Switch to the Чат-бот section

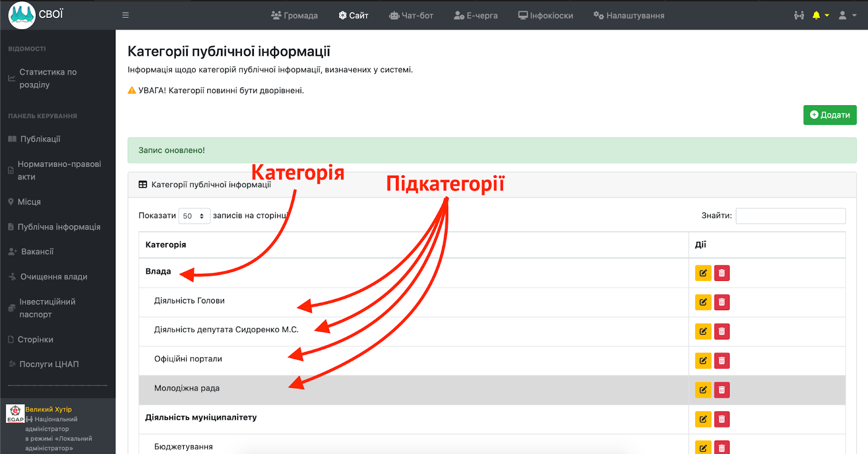(x=411, y=15)
